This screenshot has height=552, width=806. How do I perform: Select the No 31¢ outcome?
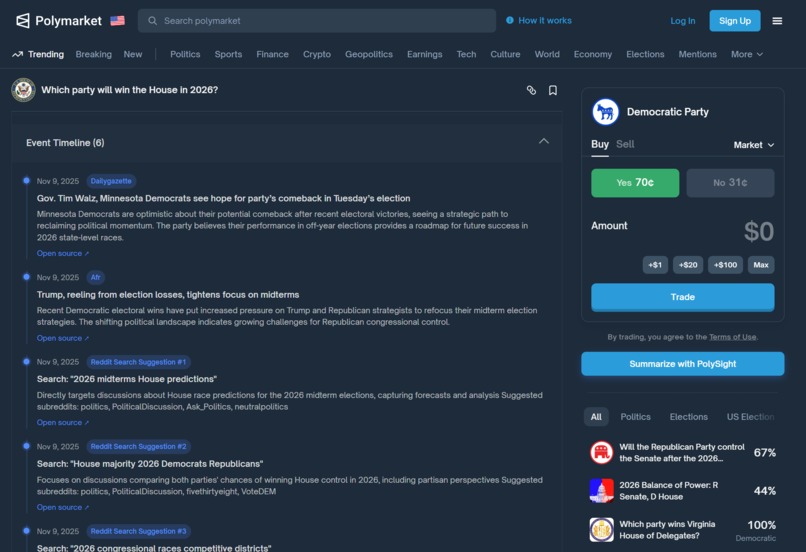point(730,183)
